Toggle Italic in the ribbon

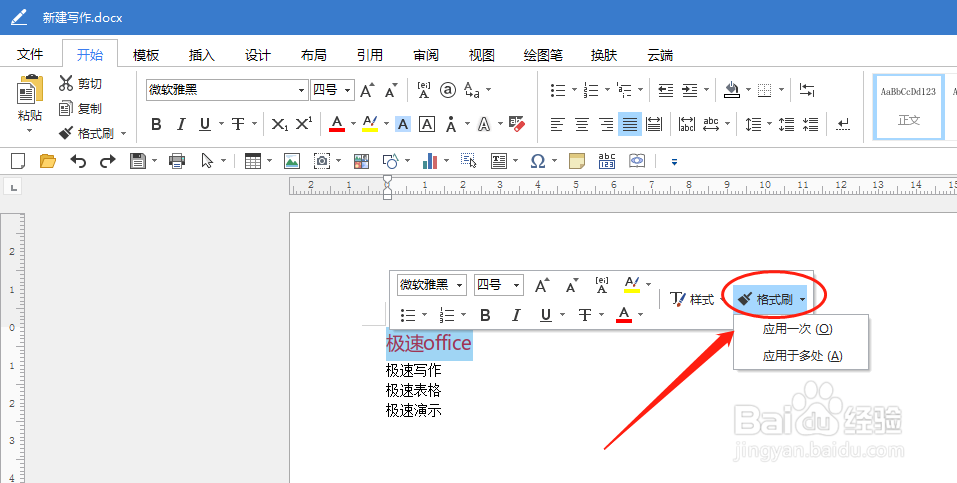pyautogui.click(x=181, y=124)
